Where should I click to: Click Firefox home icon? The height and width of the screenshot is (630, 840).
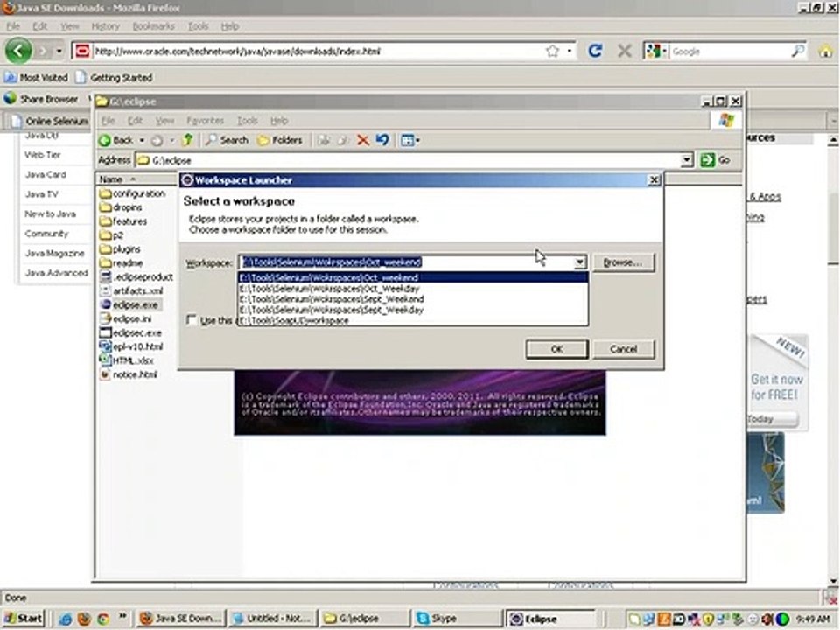coord(825,52)
